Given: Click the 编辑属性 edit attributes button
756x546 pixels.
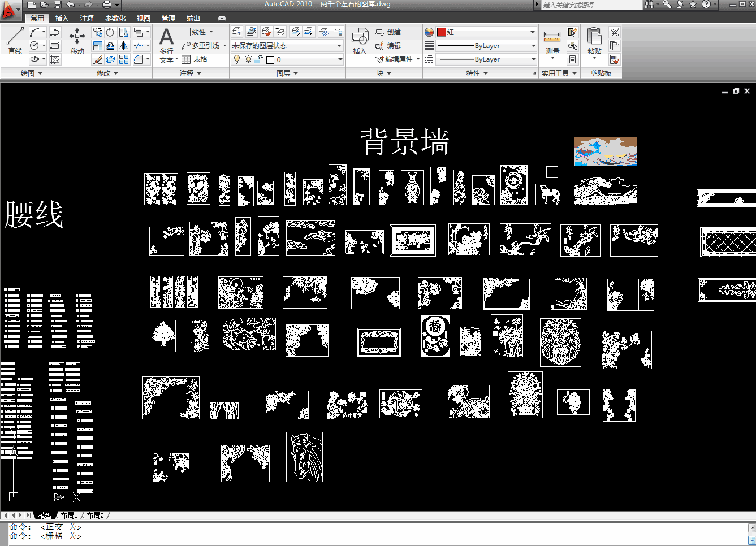Looking at the screenshot, I should pos(395,59).
